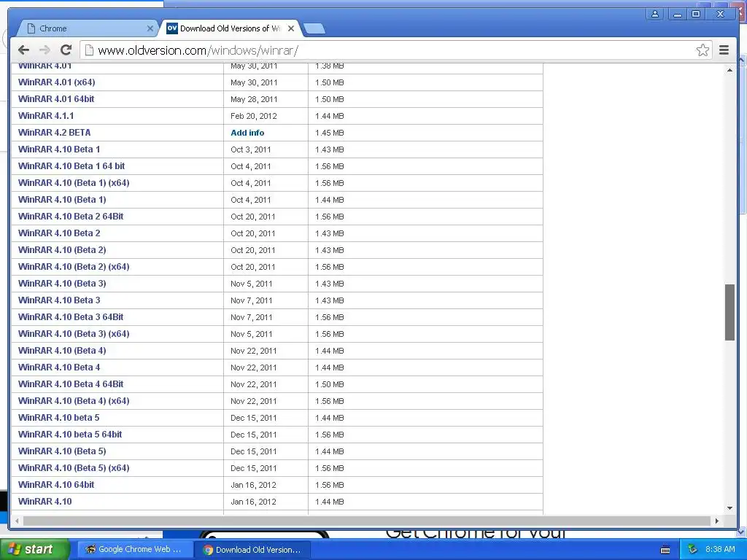Close the Chrome tab
This screenshot has width=747, height=560.
[150, 28]
